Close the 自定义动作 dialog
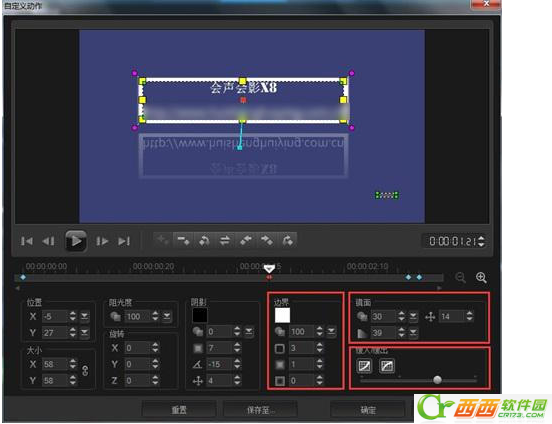The width and height of the screenshot is (552, 424). click(x=486, y=4)
